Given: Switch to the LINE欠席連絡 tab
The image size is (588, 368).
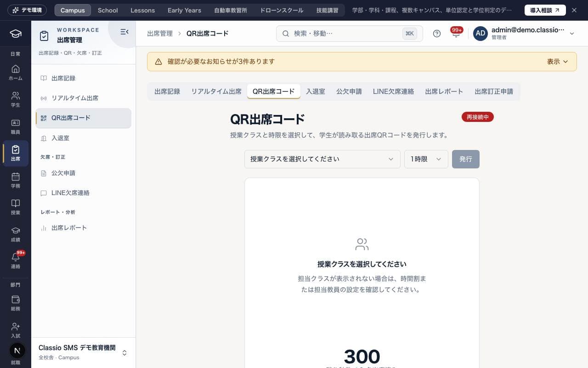Looking at the screenshot, I should click(393, 92).
